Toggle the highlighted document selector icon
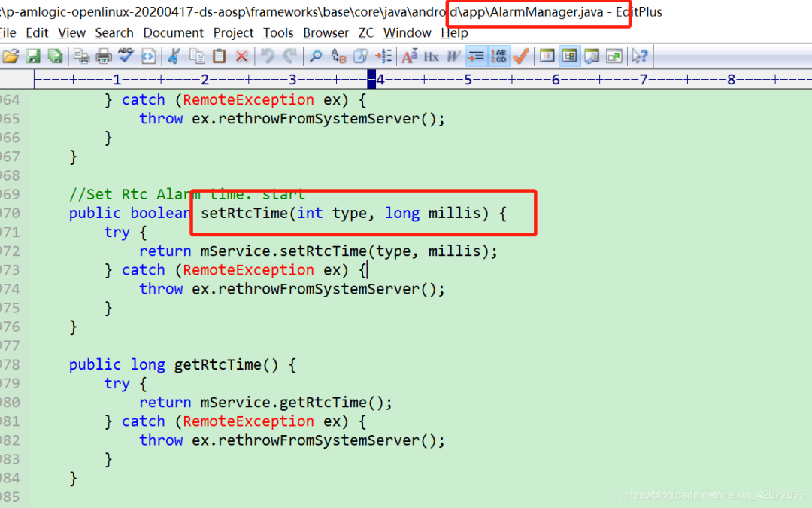 [569, 56]
